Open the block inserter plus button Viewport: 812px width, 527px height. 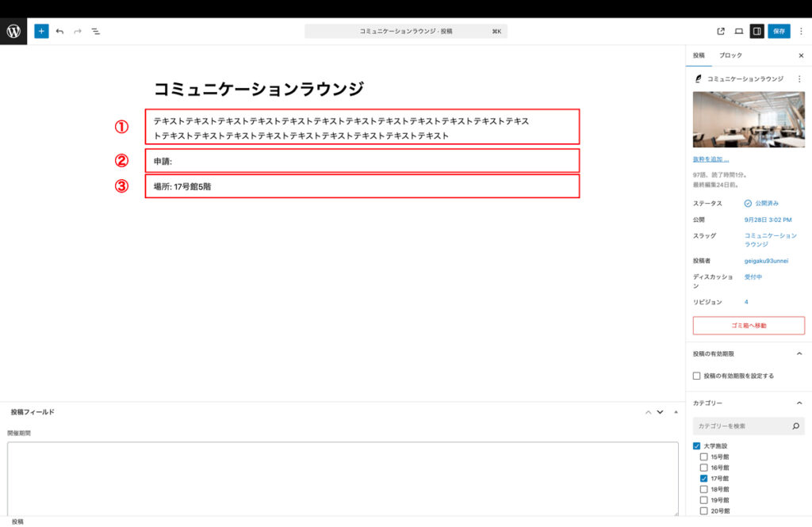click(41, 31)
